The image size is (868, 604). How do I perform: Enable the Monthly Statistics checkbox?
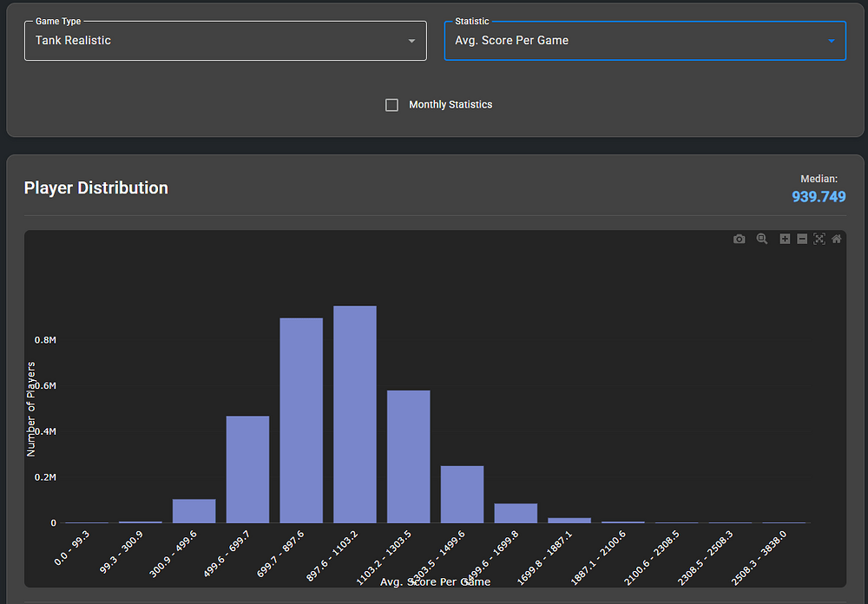392,105
